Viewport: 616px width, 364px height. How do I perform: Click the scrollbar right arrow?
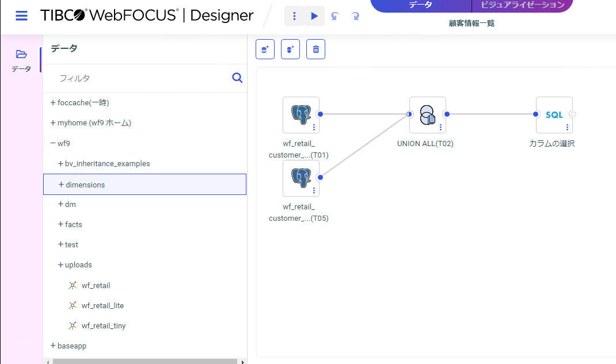[243, 362]
